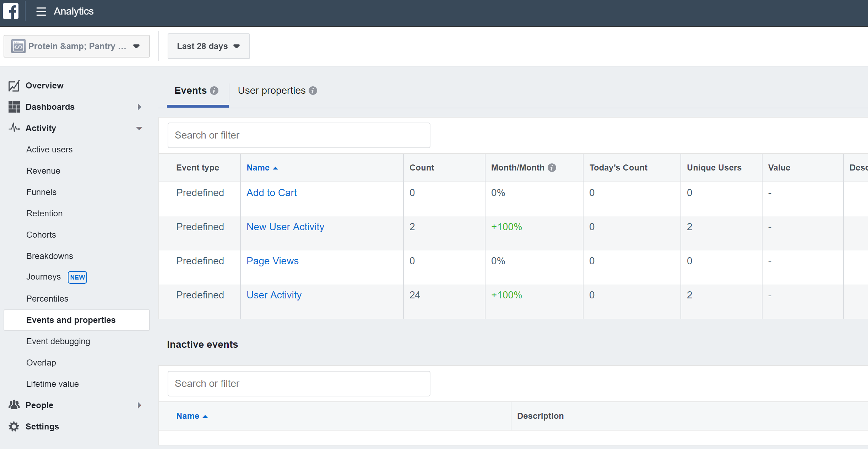Select Event debugging in the sidebar
Viewport: 868px width, 449px height.
(58, 341)
